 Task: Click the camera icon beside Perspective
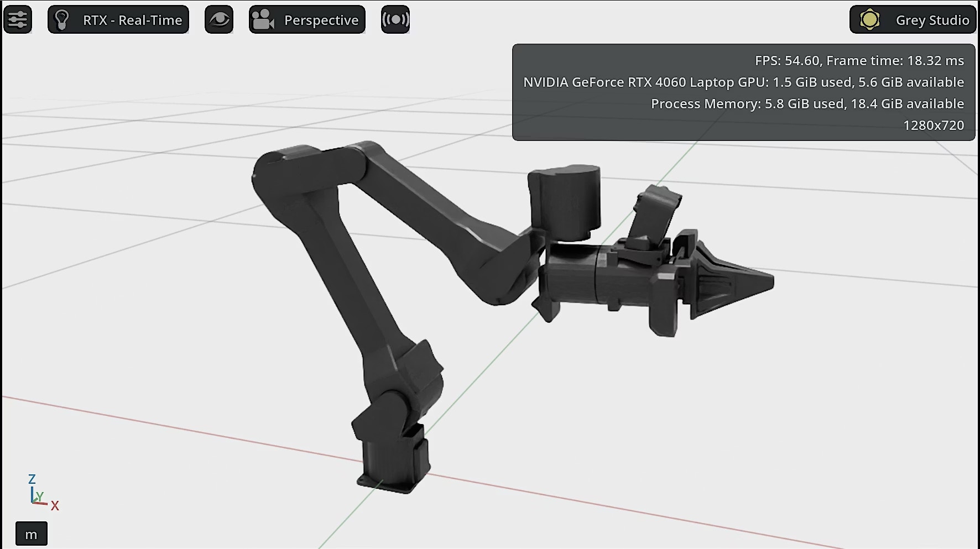point(263,20)
